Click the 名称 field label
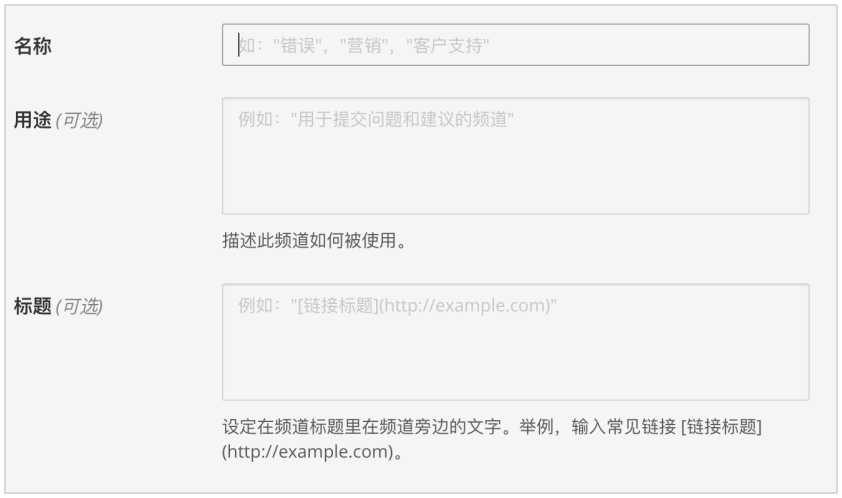This screenshot has width=842, height=498. pos(33,46)
